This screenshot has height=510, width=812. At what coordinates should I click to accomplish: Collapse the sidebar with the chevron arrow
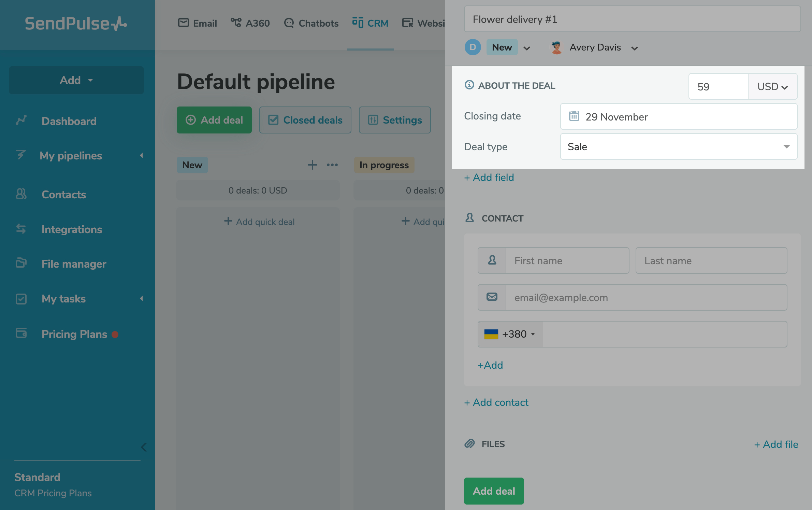click(144, 447)
